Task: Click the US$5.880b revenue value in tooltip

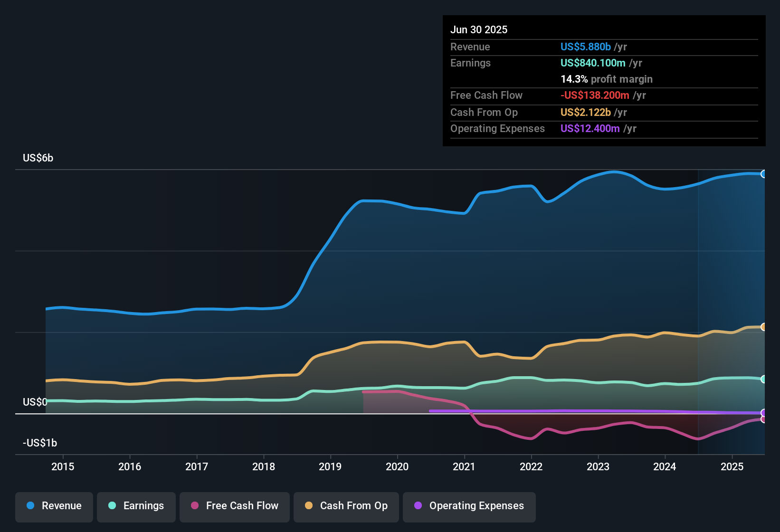Action: (x=586, y=47)
